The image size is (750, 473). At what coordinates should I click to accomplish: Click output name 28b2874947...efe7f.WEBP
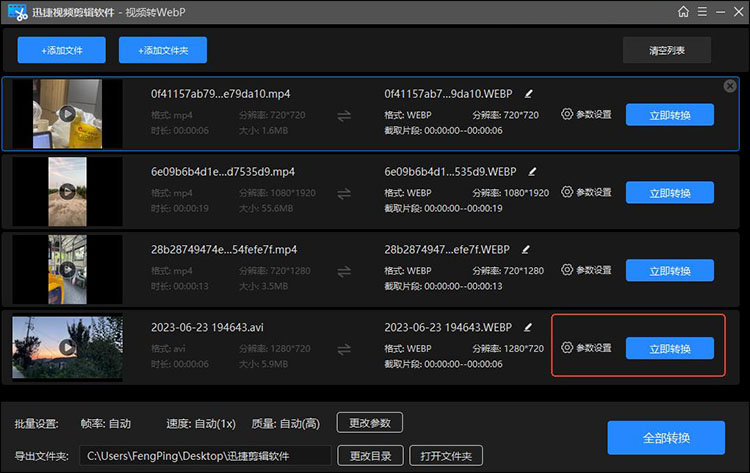[447, 250]
